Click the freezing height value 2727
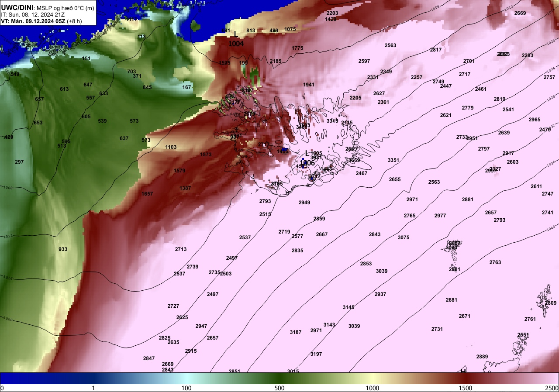 tap(173, 306)
